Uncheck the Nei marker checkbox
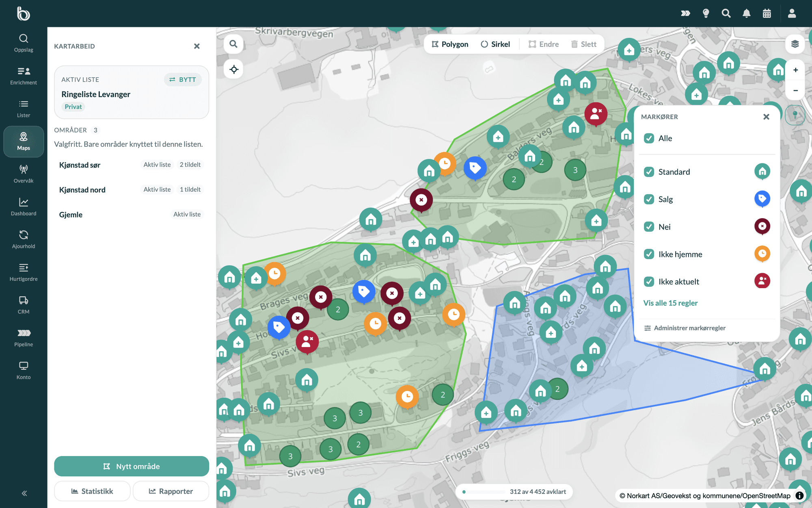The height and width of the screenshot is (508, 812). pyautogui.click(x=649, y=227)
